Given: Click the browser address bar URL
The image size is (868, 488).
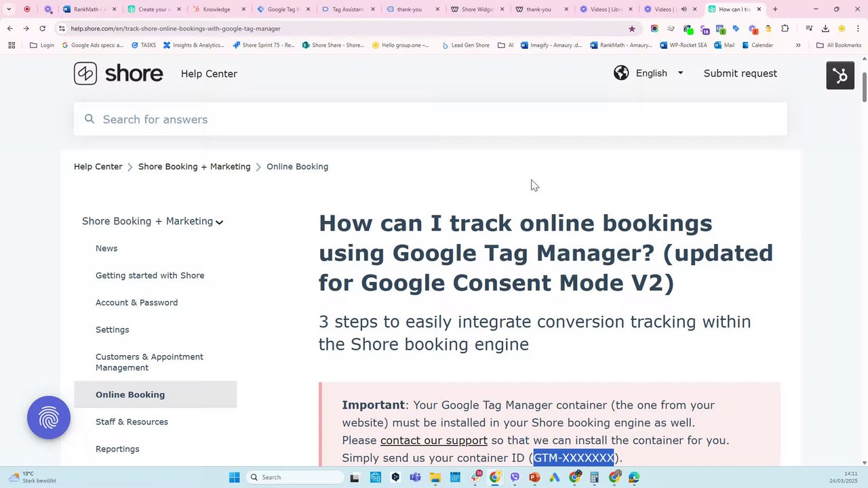Looking at the screenshot, I should click(x=176, y=28).
